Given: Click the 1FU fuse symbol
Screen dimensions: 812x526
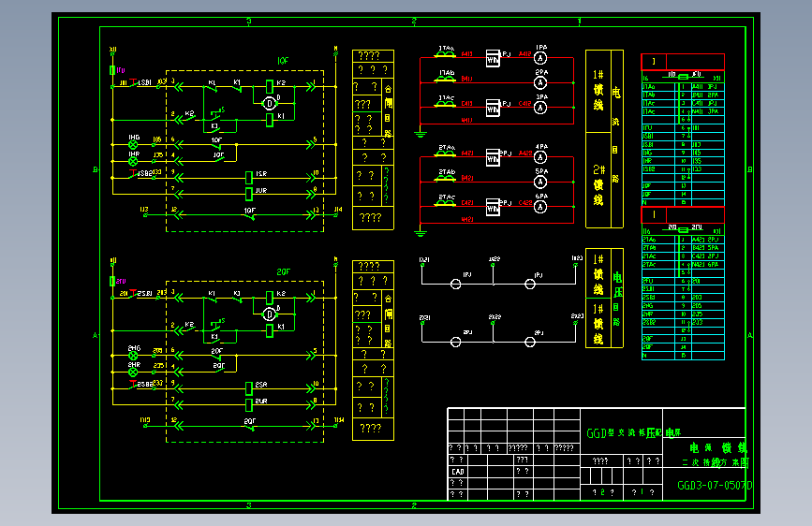Looking at the screenshot, I should point(112,70).
